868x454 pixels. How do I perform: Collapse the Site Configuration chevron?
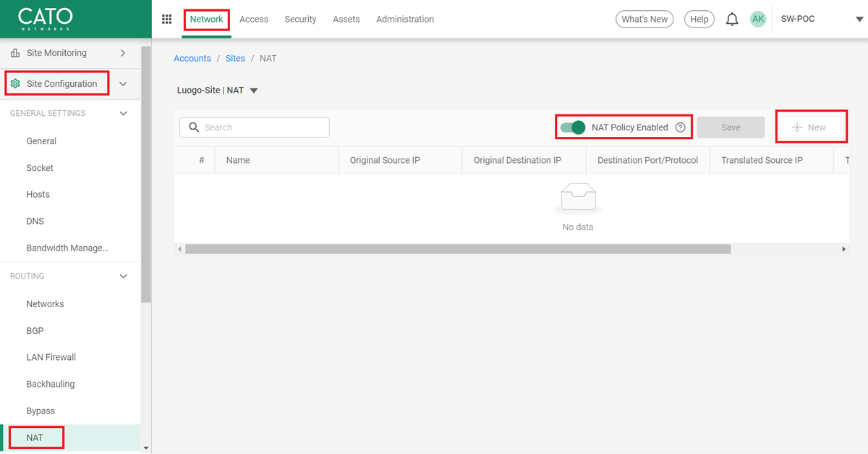point(123,84)
